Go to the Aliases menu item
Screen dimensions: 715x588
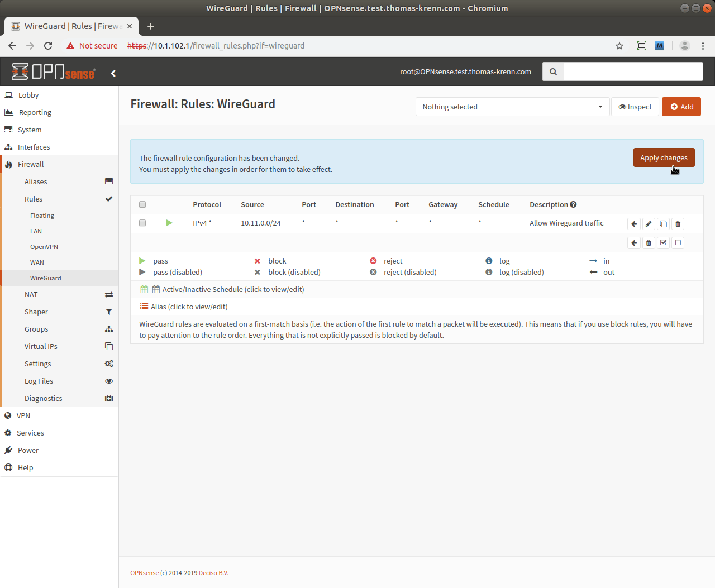36,181
